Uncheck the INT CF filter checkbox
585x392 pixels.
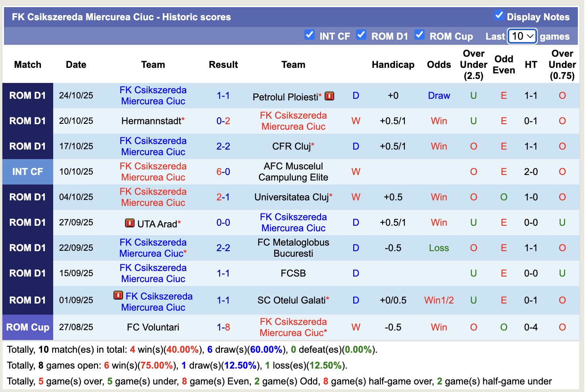tap(310, 35)
